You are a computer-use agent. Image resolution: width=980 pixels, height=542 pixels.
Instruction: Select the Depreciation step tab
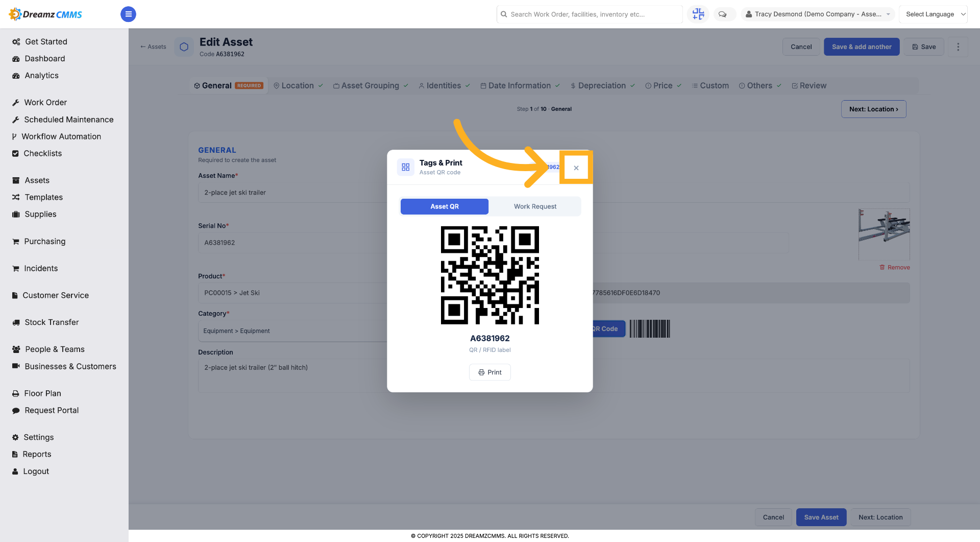[x=602, y=85]
